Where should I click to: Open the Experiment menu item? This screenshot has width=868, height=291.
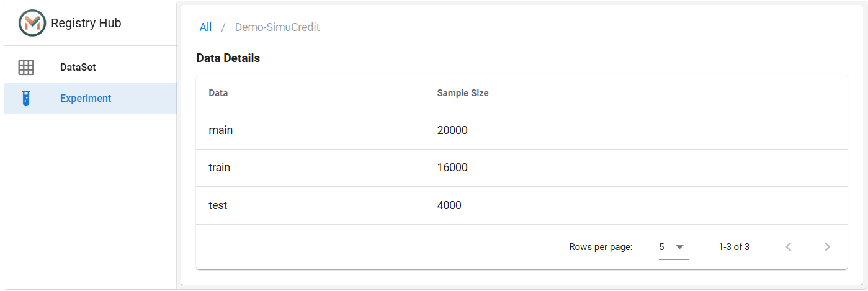coord(91,98)
